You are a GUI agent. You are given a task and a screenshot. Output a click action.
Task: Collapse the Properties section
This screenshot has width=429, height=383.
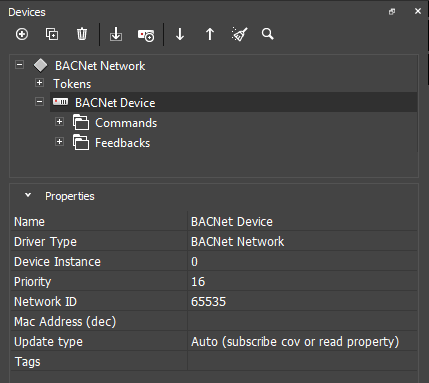pyautogui.click(x=28, y=195)
